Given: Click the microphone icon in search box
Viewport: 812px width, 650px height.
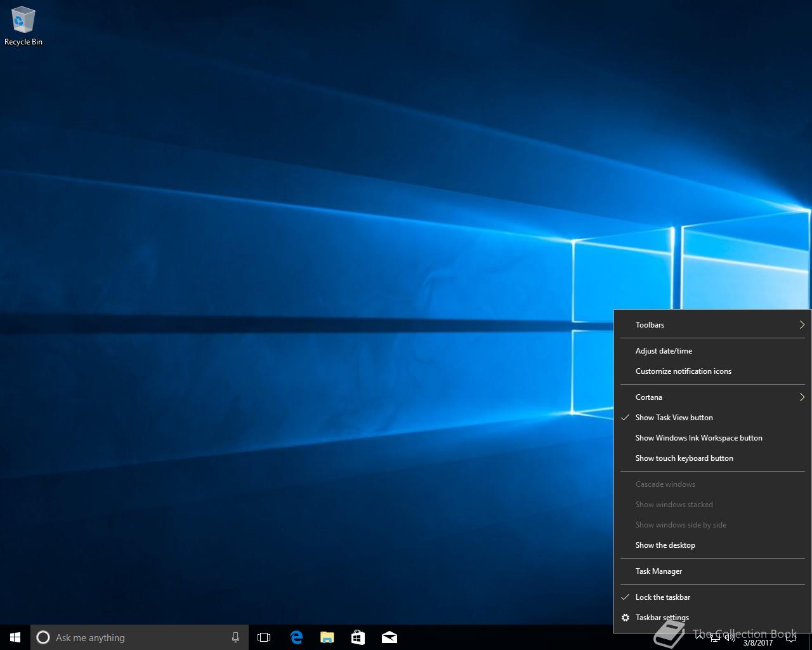Looking at the screenshot, I should [235, 637].
